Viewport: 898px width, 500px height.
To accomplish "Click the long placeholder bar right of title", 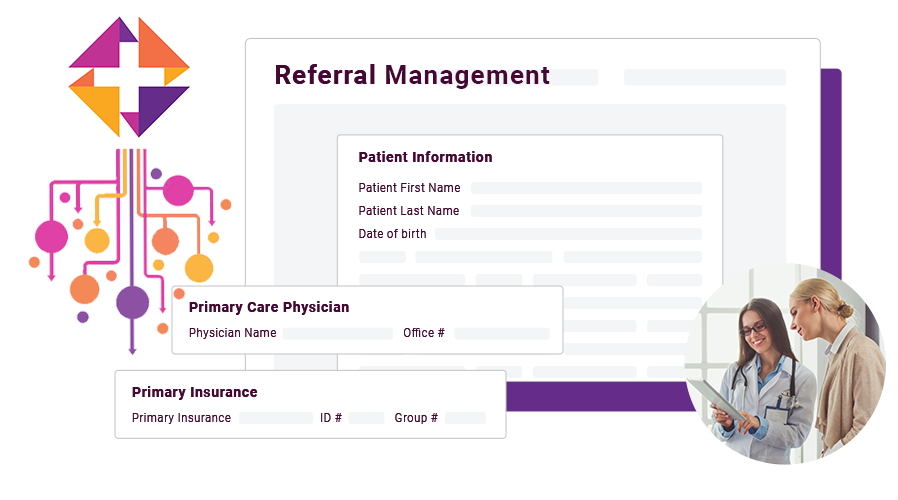I will point(704,78).
